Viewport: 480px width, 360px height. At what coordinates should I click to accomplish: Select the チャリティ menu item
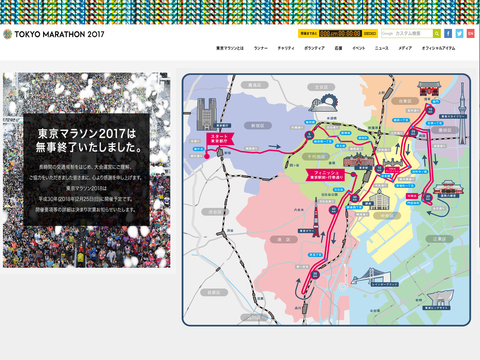click(286, 48)
